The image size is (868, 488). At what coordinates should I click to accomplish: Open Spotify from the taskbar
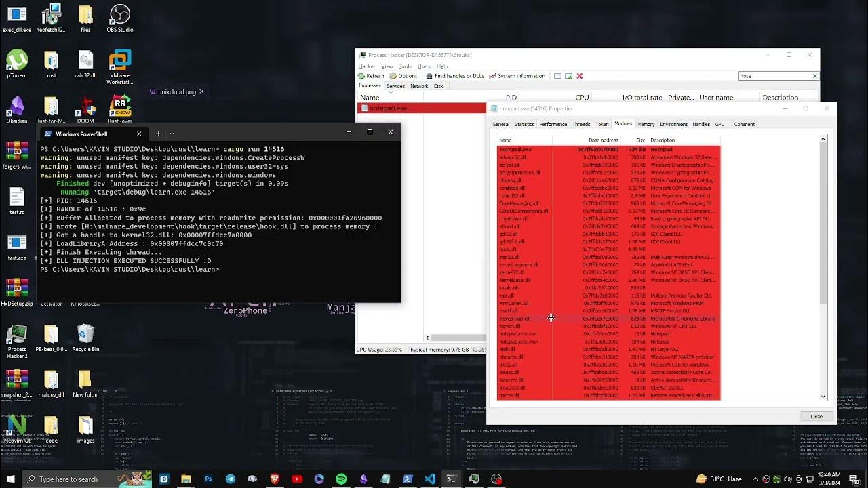(341, 479)
